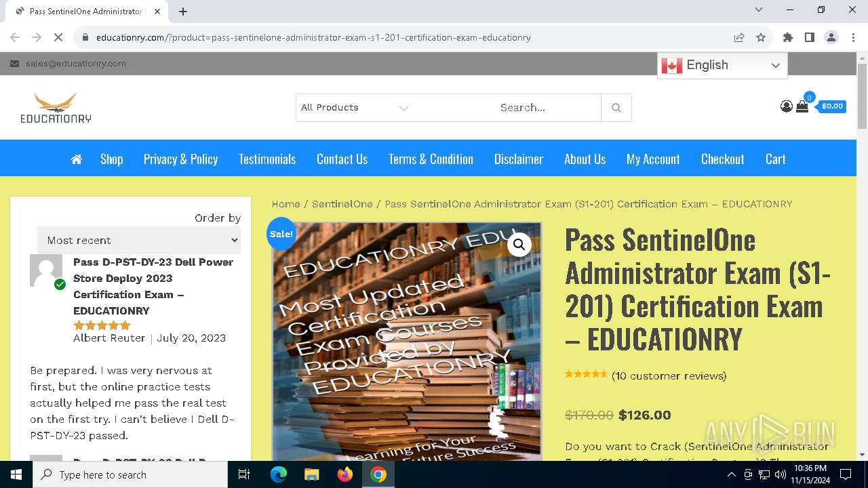Zoom product image with magnifier icon

coord(519,245)
